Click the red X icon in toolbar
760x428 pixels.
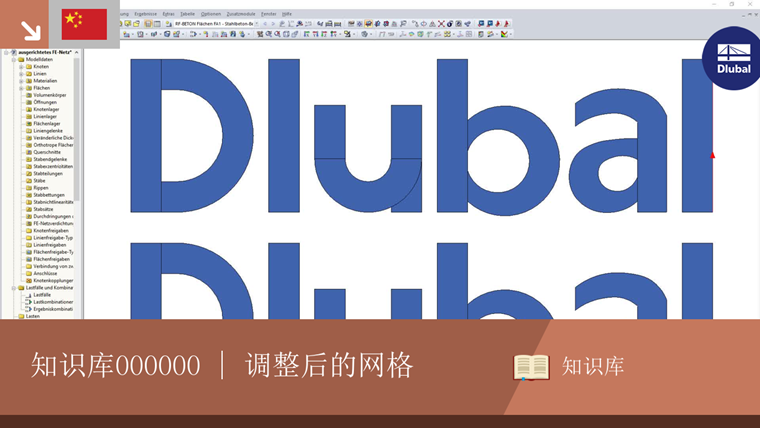point(441,23)
